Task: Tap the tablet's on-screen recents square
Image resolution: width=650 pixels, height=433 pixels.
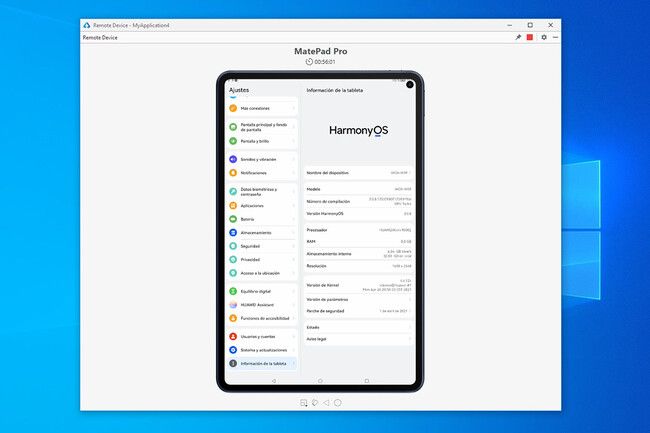Action: pyautogui.click(x=366, y=381)
